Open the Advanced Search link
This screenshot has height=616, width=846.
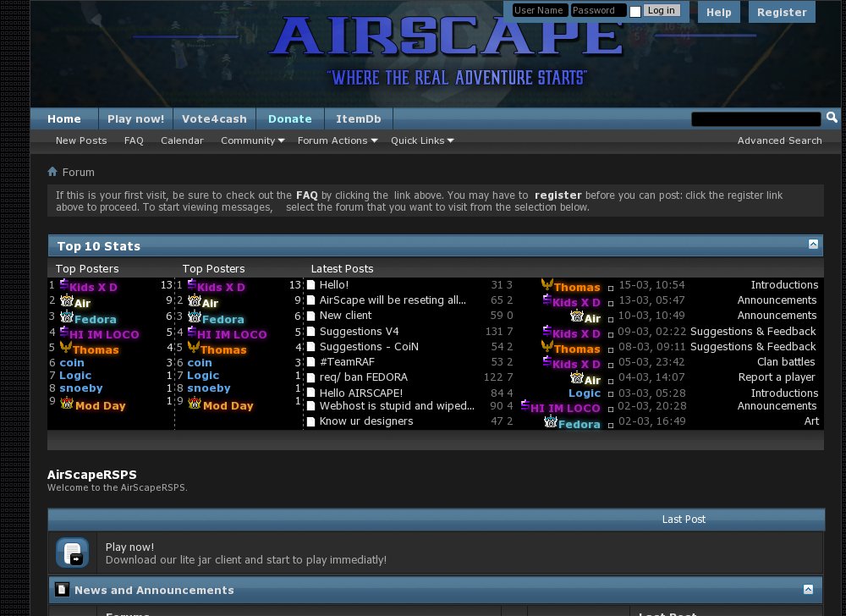[x=779, y=140]
